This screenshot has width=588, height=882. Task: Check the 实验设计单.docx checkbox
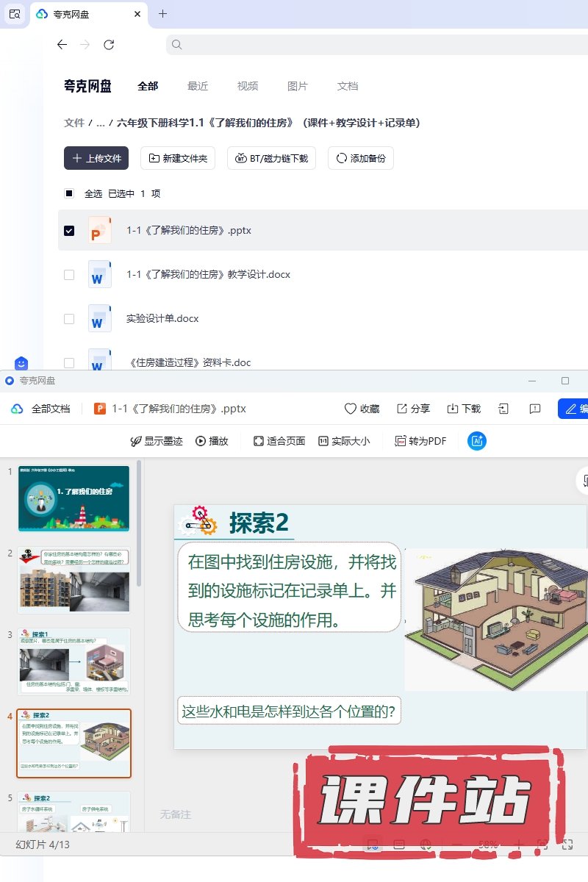click(x=69, y=319)
